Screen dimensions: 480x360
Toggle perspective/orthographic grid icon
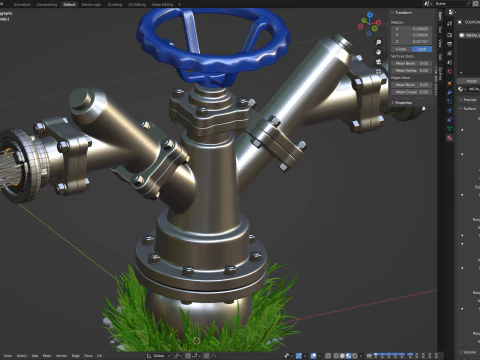pyautogui.click(x=379, y=71)
